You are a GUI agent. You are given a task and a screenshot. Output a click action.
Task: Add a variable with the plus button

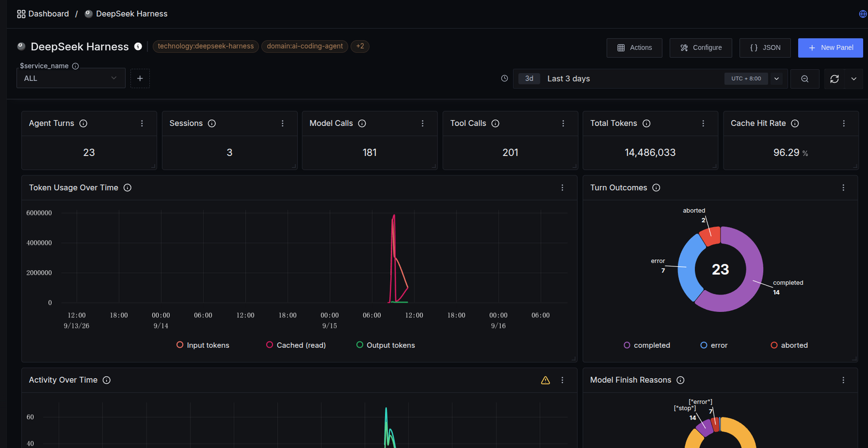tap(140, 79)
